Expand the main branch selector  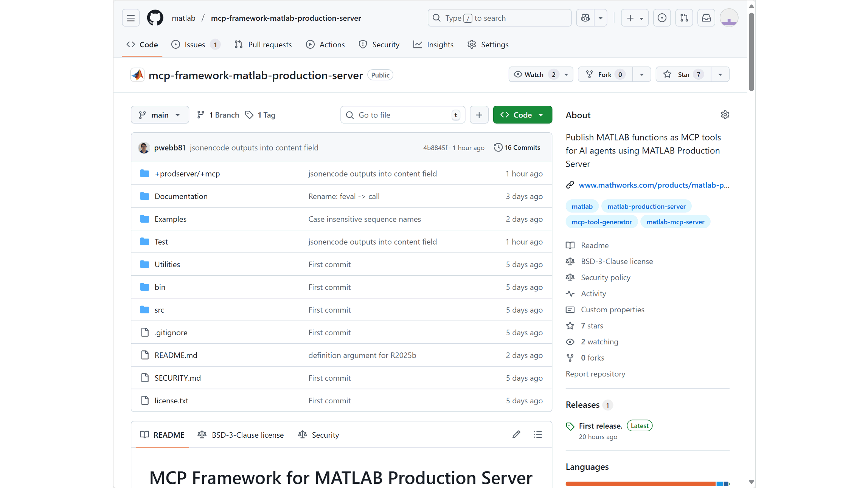[x=160, y=115]
